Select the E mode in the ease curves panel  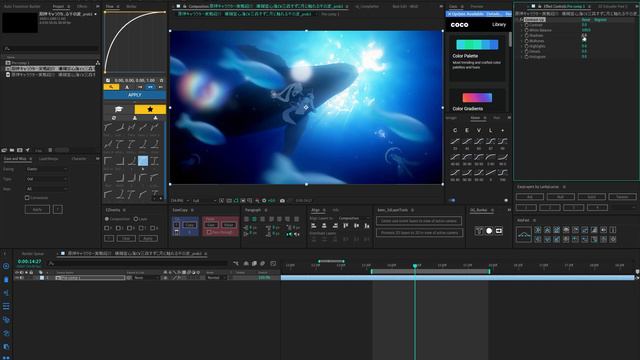467,130
